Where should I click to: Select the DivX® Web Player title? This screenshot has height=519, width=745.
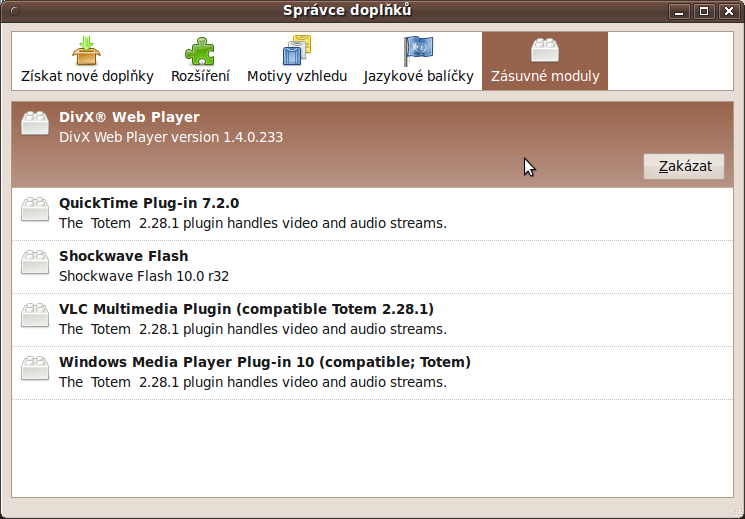point(129,117)
